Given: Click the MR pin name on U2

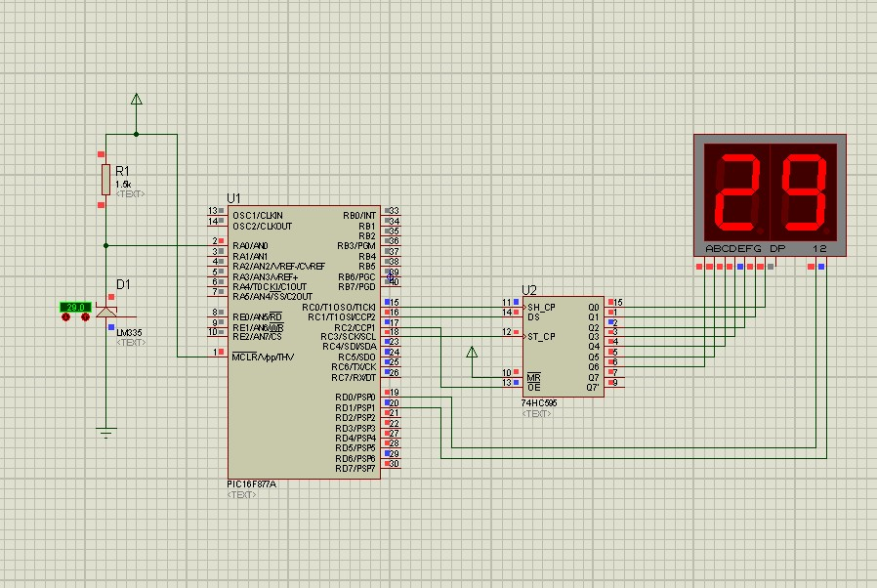Looking at the screenshot, I should point(533,378).
